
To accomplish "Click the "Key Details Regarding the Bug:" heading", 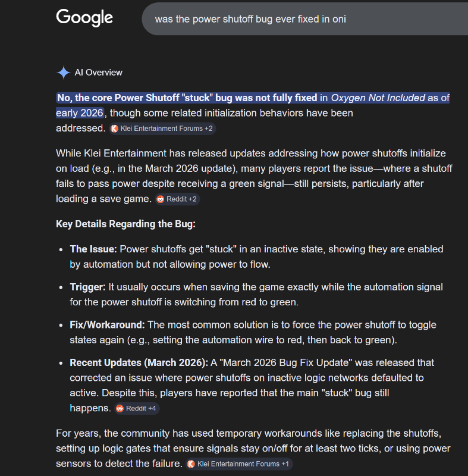I will [125, 224].
